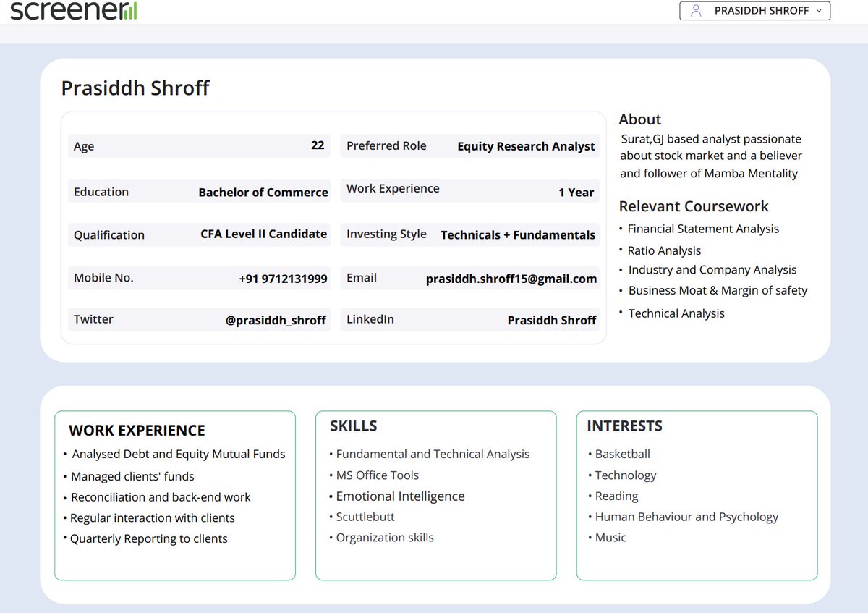Click the SKILLS card heading
868x613 pixels.
coord(354,426)
